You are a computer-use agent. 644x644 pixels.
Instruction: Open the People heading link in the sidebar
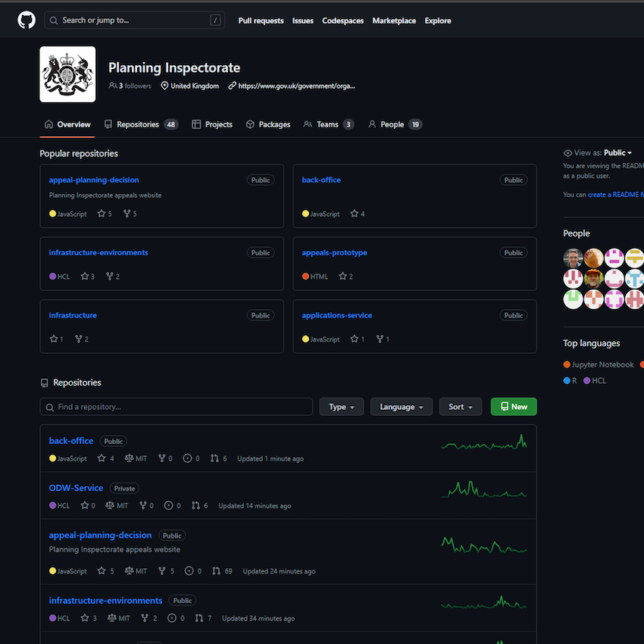[577, 233]
